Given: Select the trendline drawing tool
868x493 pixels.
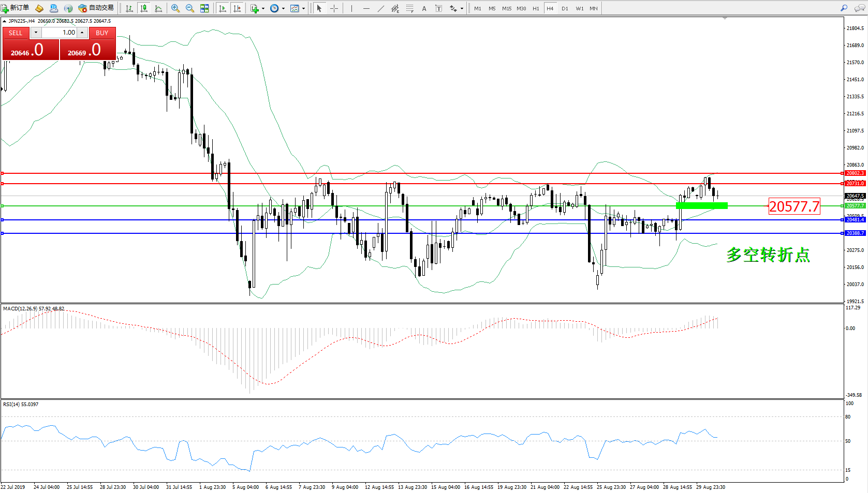Looking at the screenshot, I should pyautogui.click(x=381, y=8).
